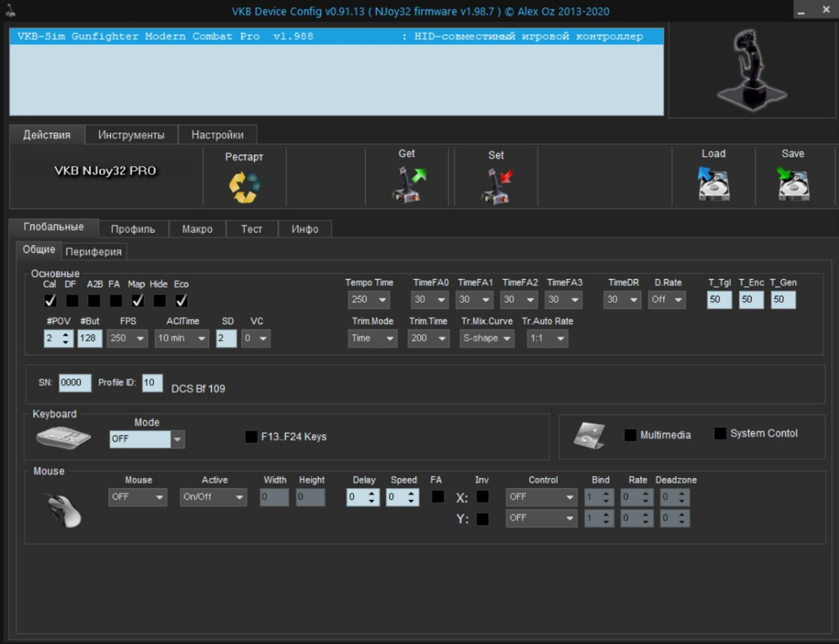839x644 pixels.
Task: Expand the Tr.Mix.Curve S-shape dropdown
Action: [487, 338]
